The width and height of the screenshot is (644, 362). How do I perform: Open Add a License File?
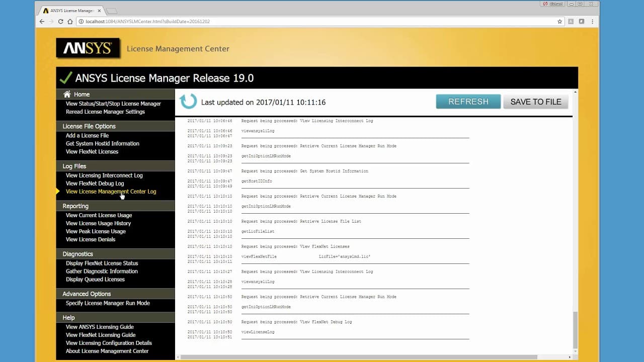point(87,135)
